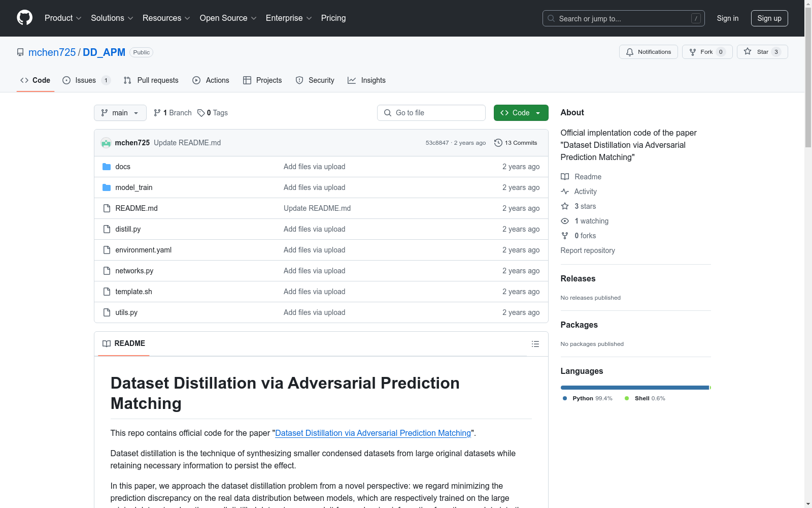This screenshot has width=812, height=508.
Task: Click the Activity pulse icon
Action: coord(565,192)
